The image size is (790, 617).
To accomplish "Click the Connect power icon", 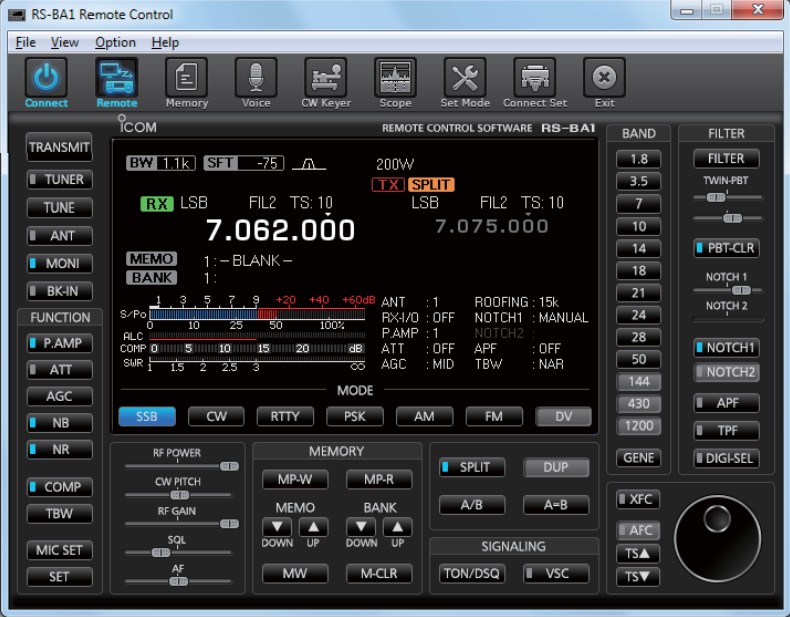I will (x=46, y=78).
